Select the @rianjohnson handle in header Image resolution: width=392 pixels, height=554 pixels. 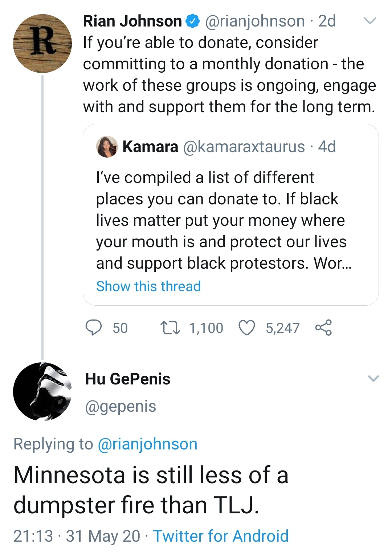coord(255,21)
